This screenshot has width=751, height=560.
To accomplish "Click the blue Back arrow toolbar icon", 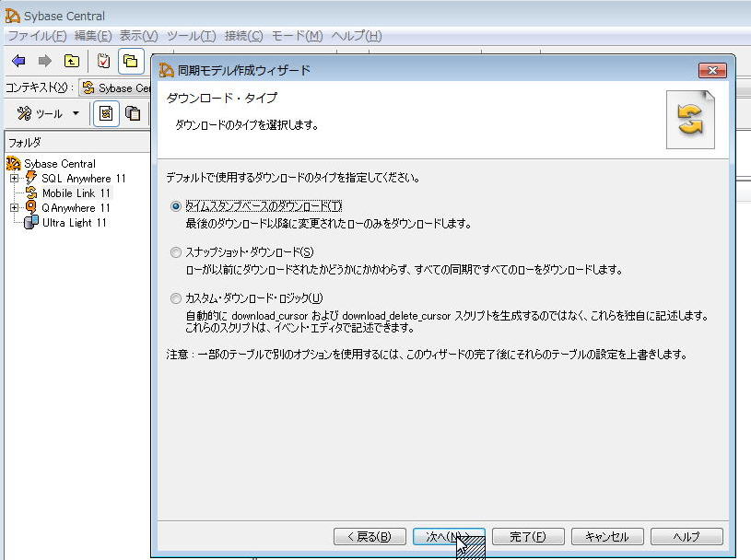I will (x=18, y=61).
